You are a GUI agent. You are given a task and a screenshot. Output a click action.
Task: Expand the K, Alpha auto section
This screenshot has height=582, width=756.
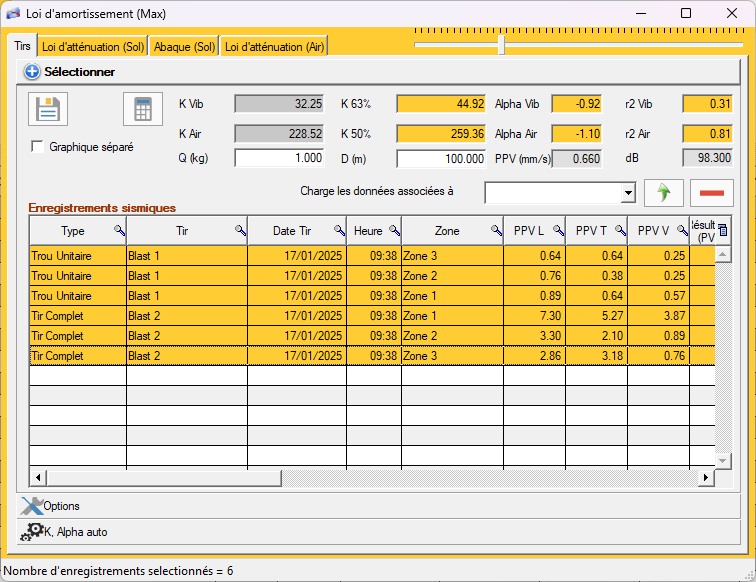pyautogui.click(x=378, y=532)
